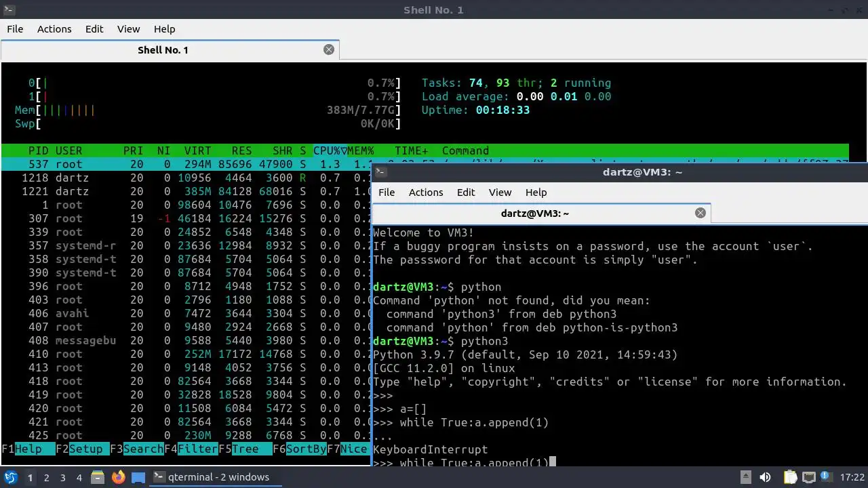Click the htop CPU 0 usage meter

pyautogui.click(x=214, y=83)
